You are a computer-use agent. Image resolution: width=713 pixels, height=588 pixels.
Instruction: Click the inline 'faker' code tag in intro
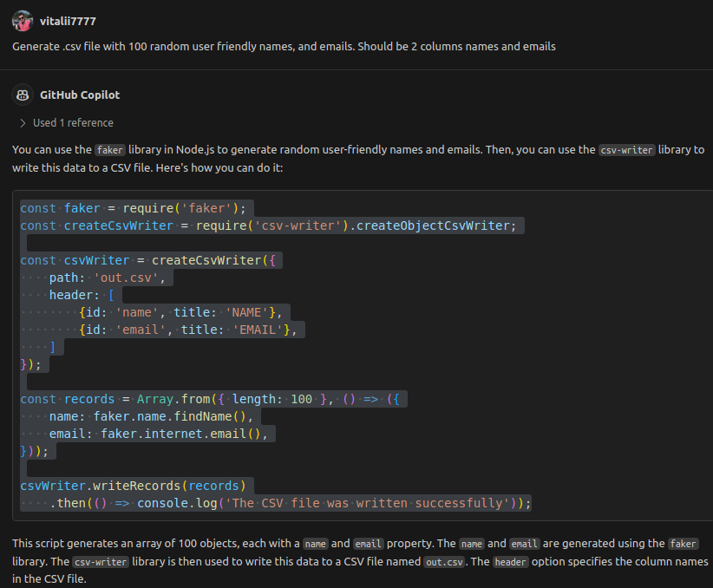pos(110,150)
